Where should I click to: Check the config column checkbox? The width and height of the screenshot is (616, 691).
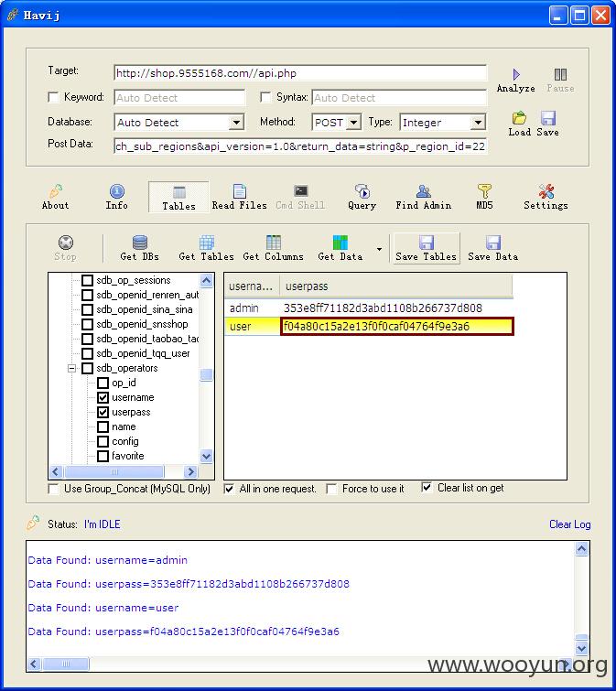tap(103, 441)
